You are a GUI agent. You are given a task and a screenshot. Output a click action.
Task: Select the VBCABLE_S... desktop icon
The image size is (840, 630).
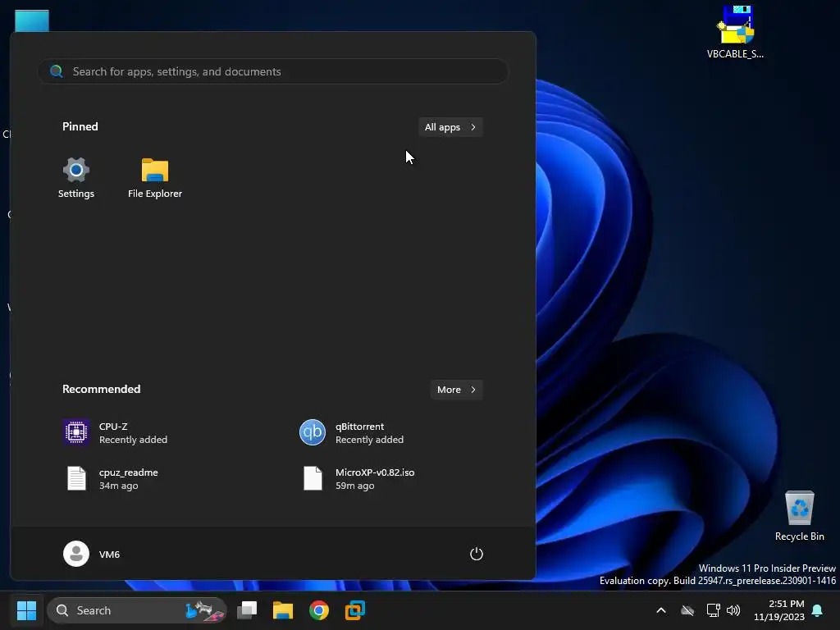pyautogui.click(x=735, y=32)
